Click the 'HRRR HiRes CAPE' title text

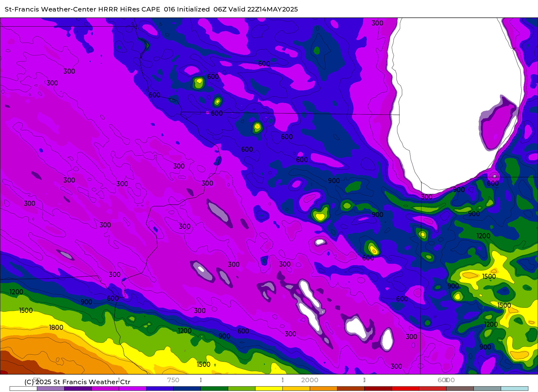129,9
